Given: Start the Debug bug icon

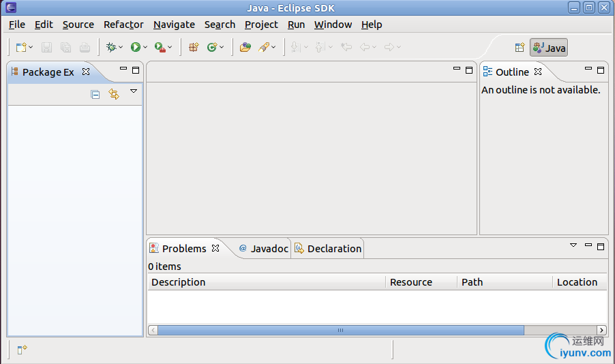Looking at the screenshot, I should pyautogui.click(x=111, y=48).
